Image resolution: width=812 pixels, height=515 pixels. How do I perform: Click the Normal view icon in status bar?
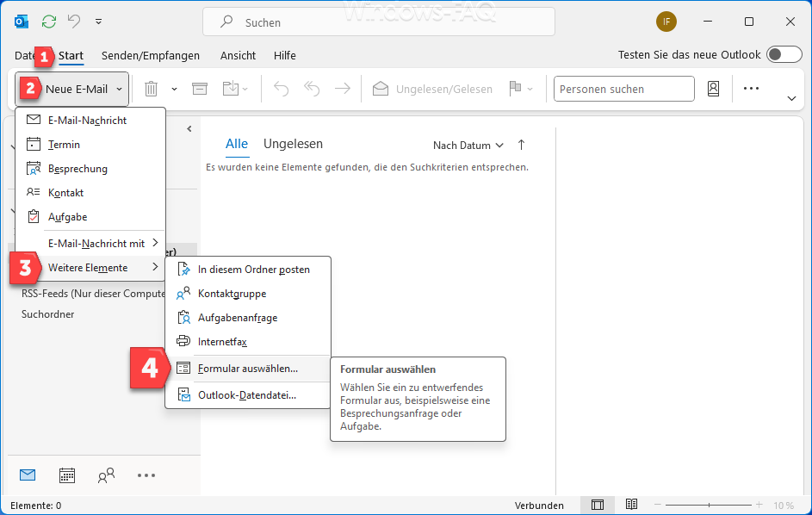(598, 505)
